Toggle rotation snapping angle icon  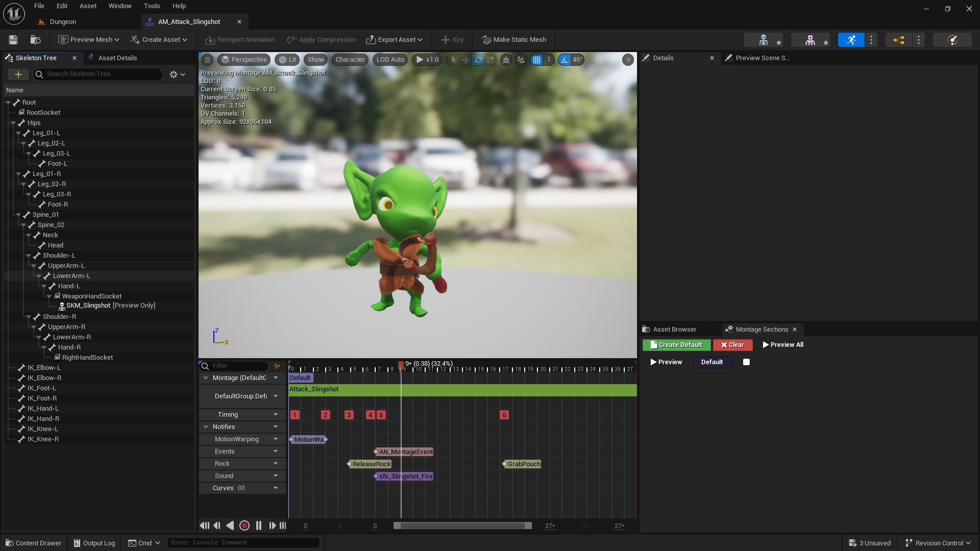(565, 60)
